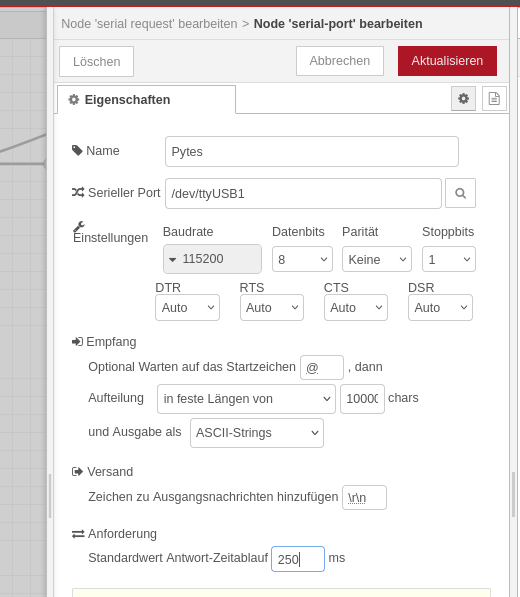Open the RTS Auto dropdown

click(x=272, y=307)
